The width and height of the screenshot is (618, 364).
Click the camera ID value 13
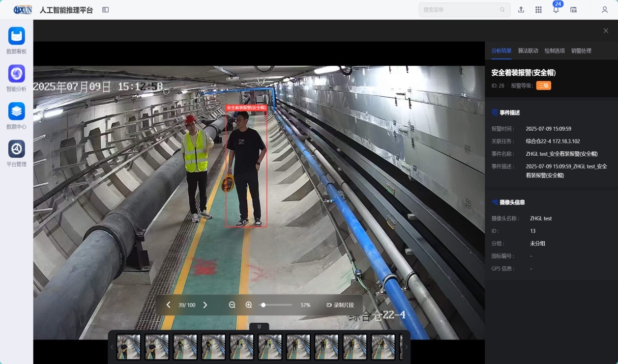(x=533, y=231)
